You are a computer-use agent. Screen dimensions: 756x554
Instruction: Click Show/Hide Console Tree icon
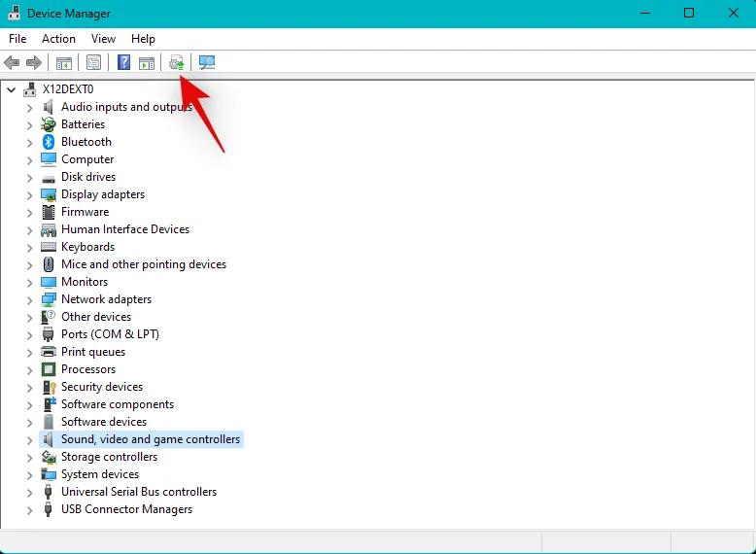(x=63, y=63)
